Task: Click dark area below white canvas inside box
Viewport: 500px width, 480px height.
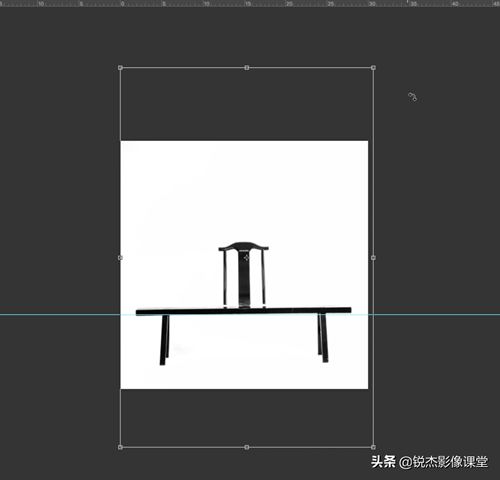Action: [x=247, y=418]
